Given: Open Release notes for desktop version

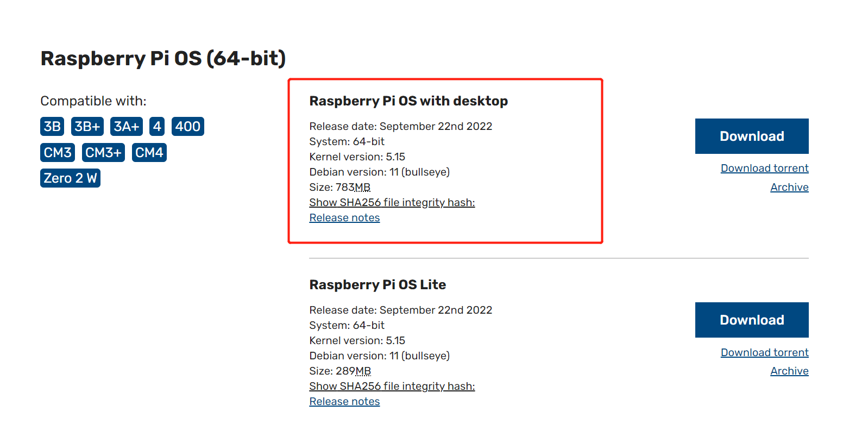Looking at the screenshot, I should [344, 217].
